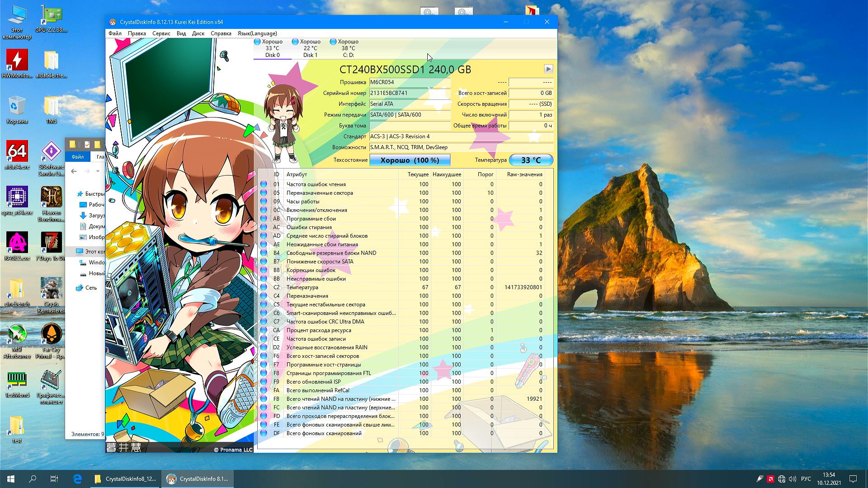This screenshot has height=488, width=868.
Task: Open the Сервис menu
Action: (161, 33)
